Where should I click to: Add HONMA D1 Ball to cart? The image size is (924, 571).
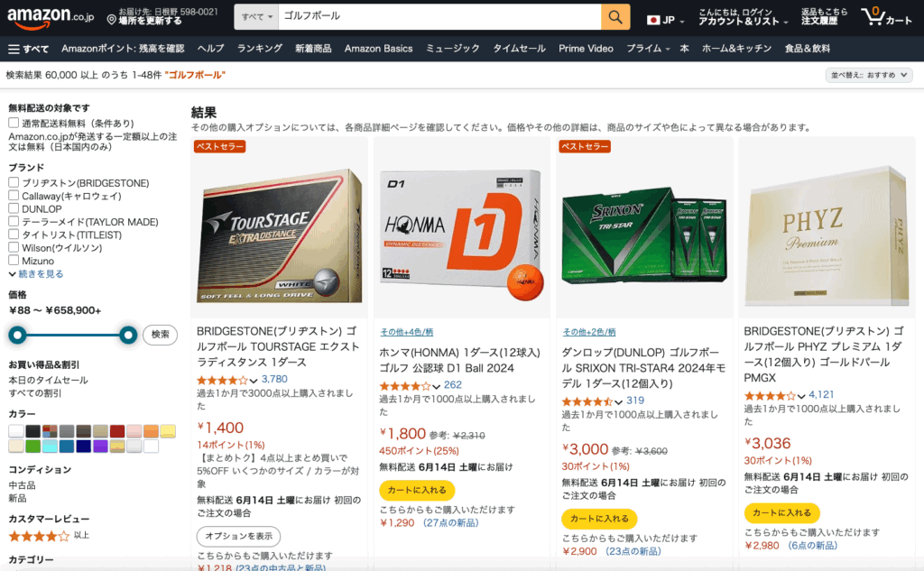[x=417, y=491]
